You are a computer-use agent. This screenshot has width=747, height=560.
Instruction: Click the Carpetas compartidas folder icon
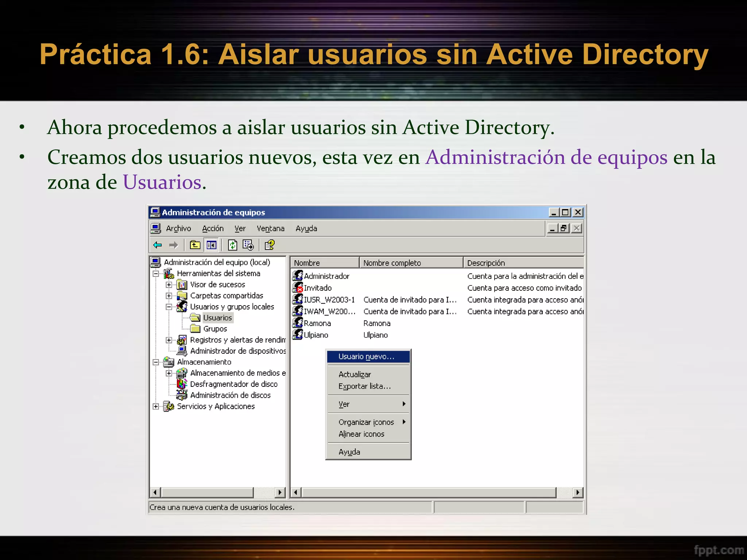[182, 295]
